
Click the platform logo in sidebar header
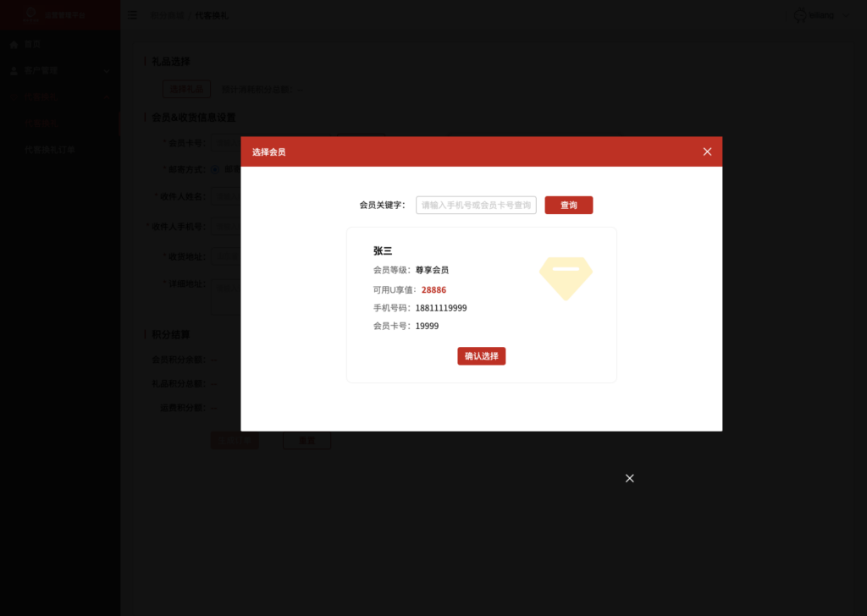[x=31, y=14]
